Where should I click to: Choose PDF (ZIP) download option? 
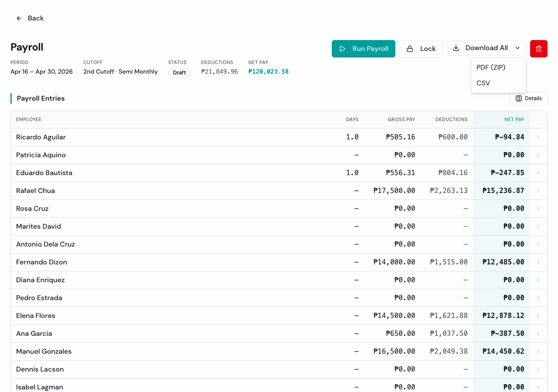(x=499, y=68)
